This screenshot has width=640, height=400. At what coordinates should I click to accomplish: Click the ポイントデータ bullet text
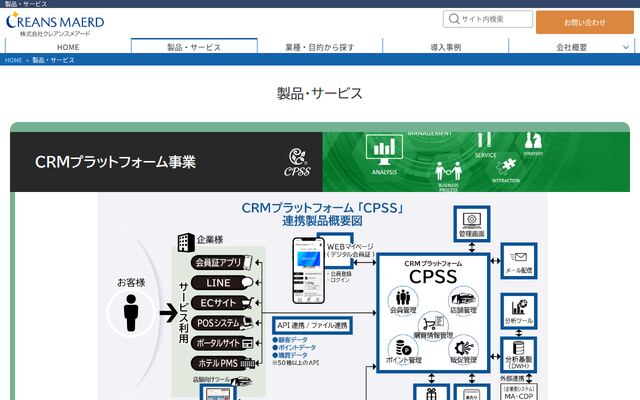click(x=294, y=347)
